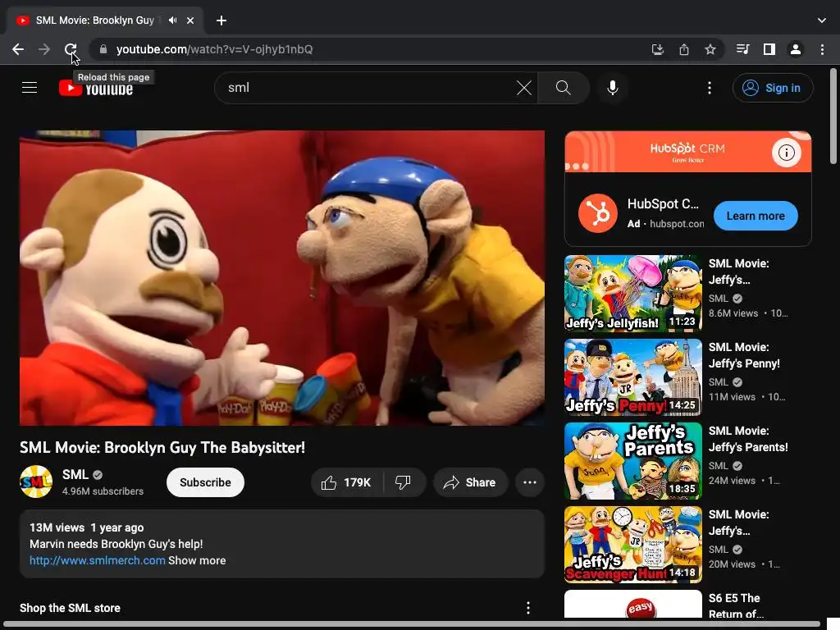
Task: Click the title SML Movie: Jeffy's Parents!
Action: 748,439
